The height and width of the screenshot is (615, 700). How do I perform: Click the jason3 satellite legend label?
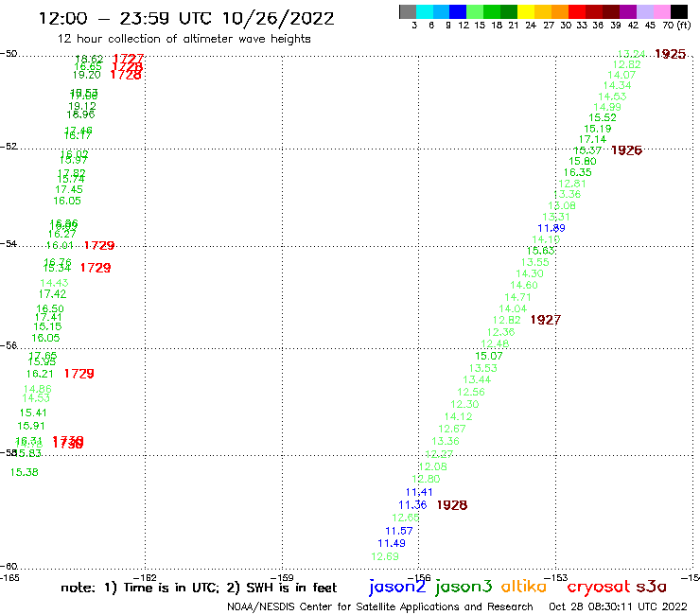pyautogui.click(x=464, y=587)
